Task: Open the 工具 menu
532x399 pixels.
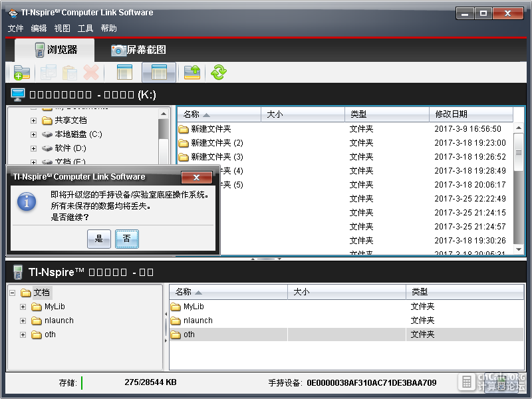Action: pos(85,28)
